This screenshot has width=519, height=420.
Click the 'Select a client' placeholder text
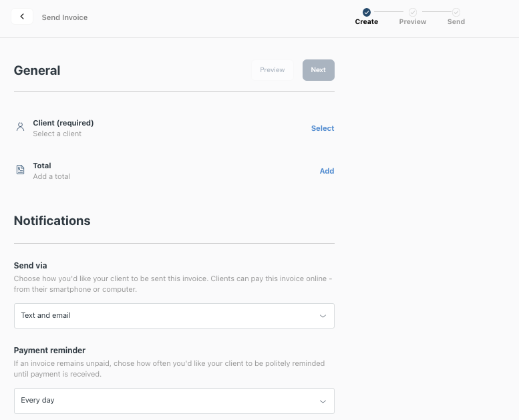[57, 134]
